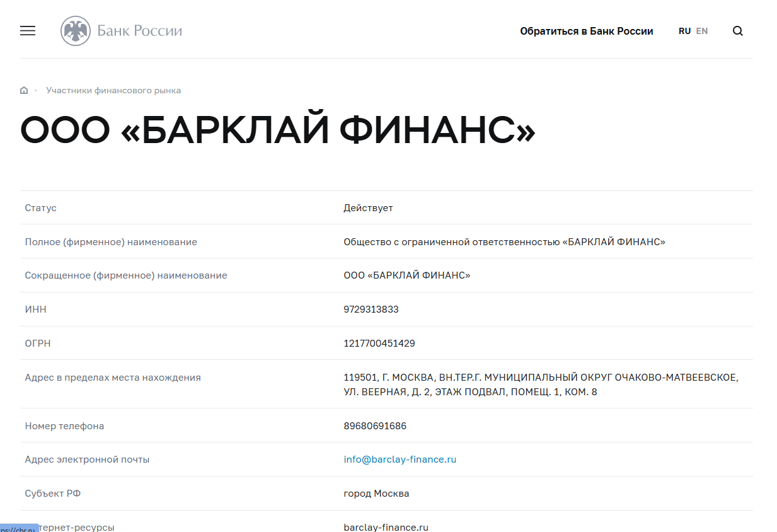Click the home icon in the breadcrumb
777x532 pixels.
[x=23, y=90]
